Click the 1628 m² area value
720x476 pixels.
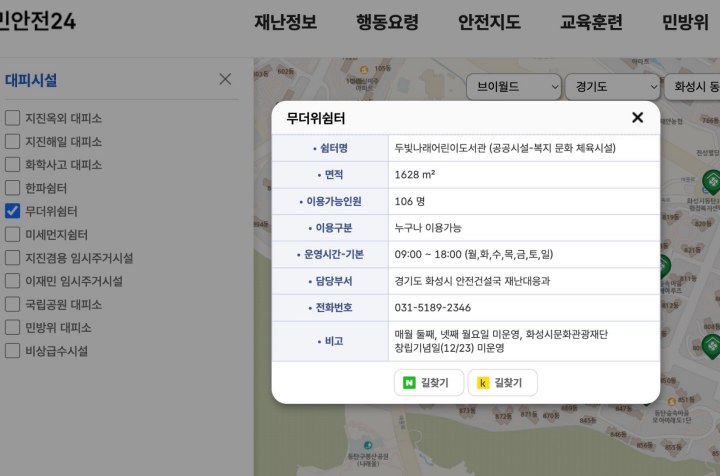click(415, 174)
